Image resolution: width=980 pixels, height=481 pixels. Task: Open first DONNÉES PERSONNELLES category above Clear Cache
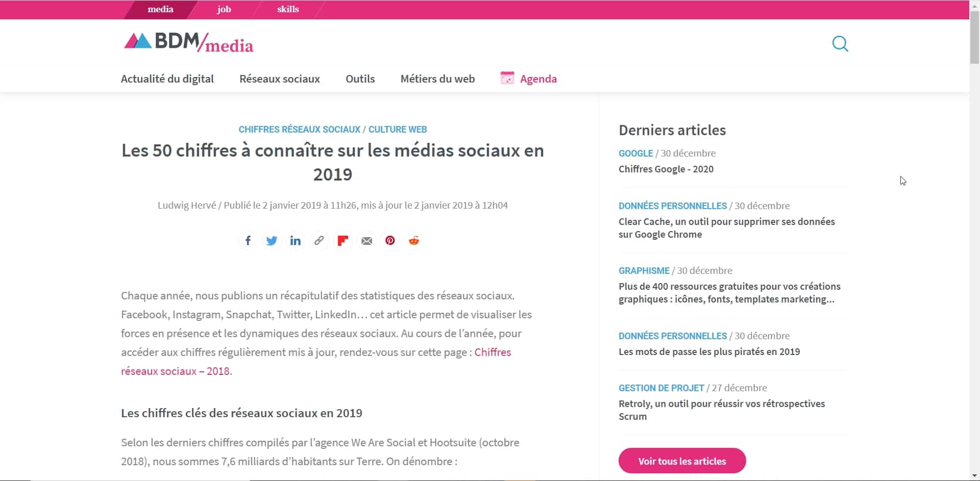(x=673, y=206)
